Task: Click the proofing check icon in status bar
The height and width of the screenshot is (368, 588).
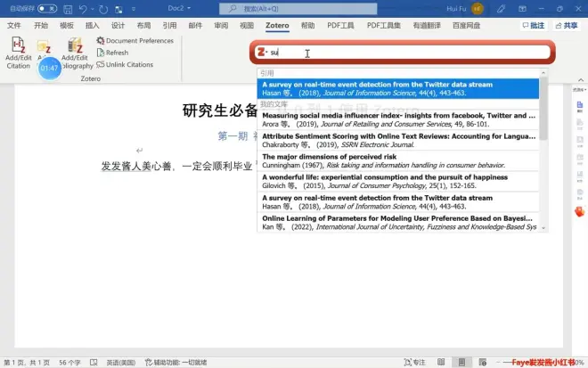Action: point(94,363)
